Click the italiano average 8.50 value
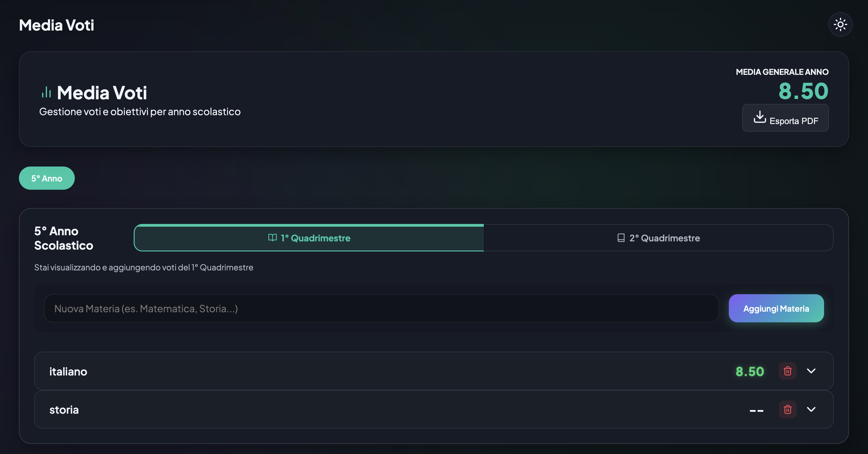868x454 pixels. point(750,372)
